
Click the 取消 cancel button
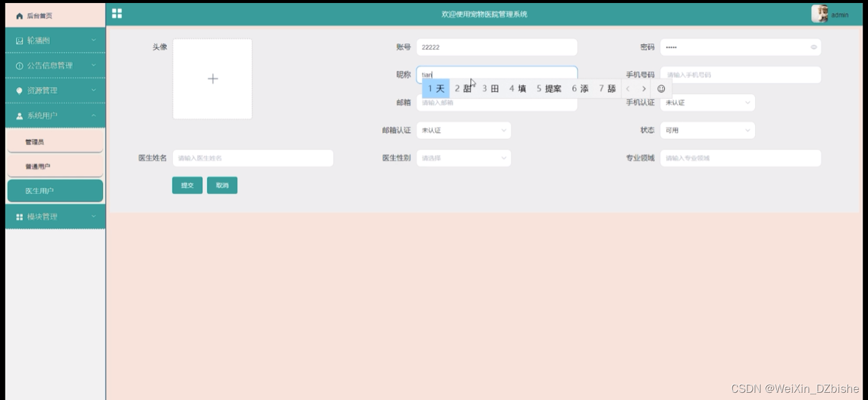pyautogui.click(x=222, y=185)
